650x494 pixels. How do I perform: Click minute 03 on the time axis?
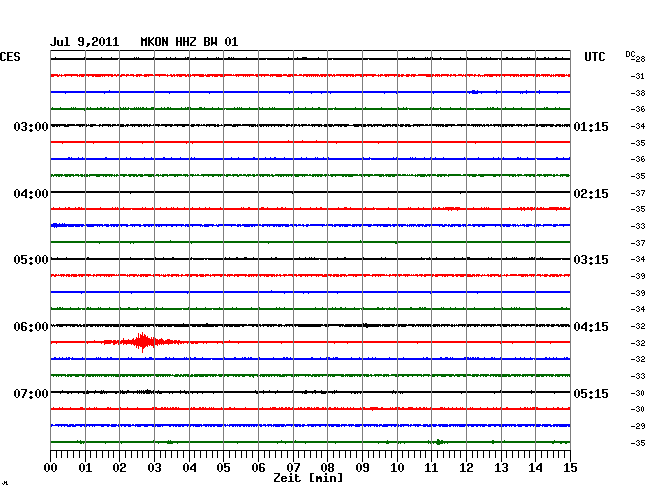pyautogui.click(x=154, y=468)
